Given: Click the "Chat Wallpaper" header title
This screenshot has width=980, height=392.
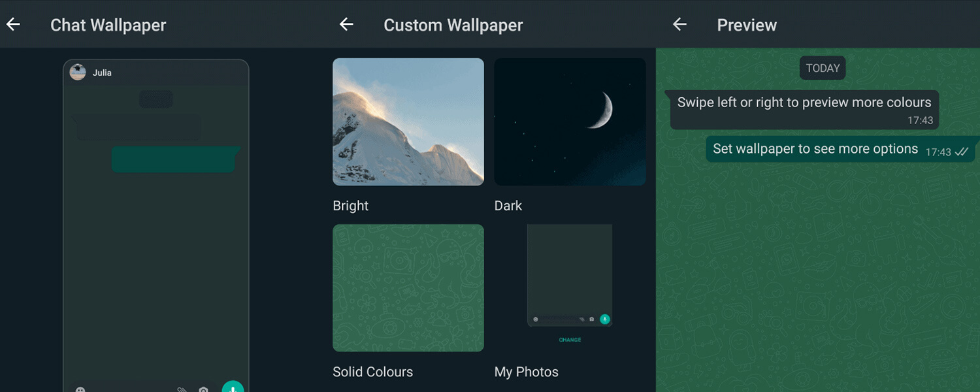Looking at the screenshot, I should (x=108, y=25).
